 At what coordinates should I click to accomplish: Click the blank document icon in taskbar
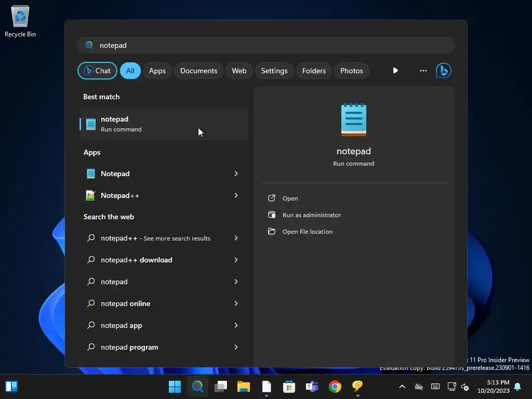pos(267,387)
